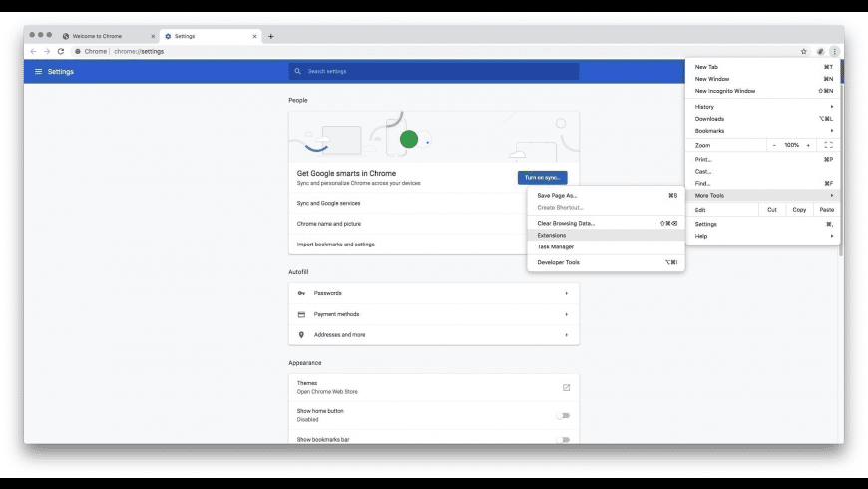Click Turn on sync button

(542, 178)
